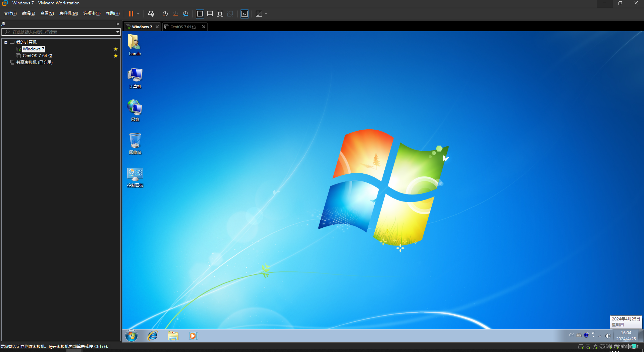Toggle favorite star for CentOS 7 64 位
The width and height of the screenshot is (644, 352).
116,56
